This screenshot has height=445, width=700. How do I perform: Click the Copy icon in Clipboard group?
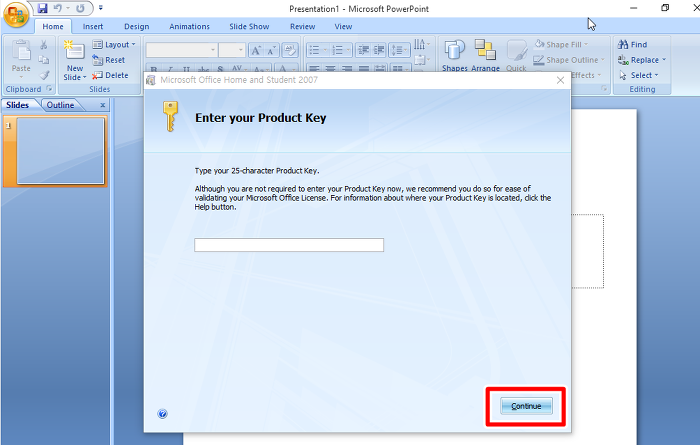click(44, 60)
